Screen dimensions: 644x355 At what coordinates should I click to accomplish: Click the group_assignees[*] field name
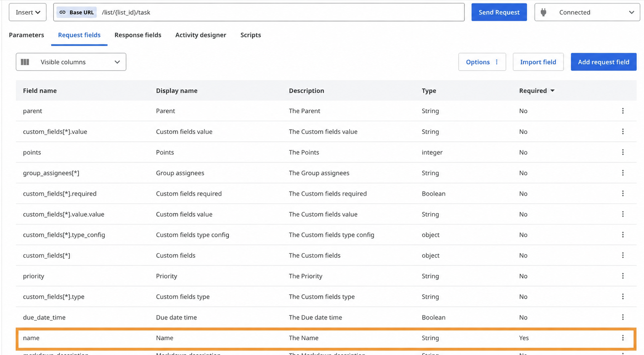pyautogui.click(x=51, y=173)
